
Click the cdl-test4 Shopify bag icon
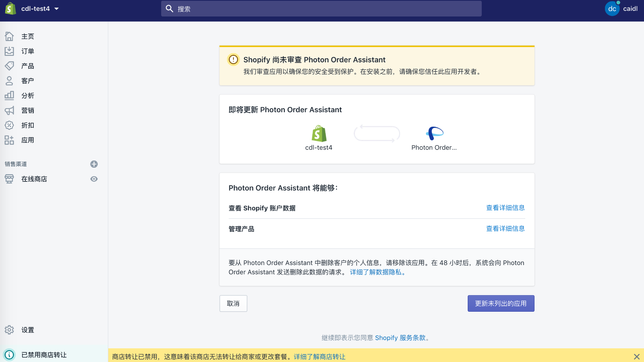coord(319,133)
